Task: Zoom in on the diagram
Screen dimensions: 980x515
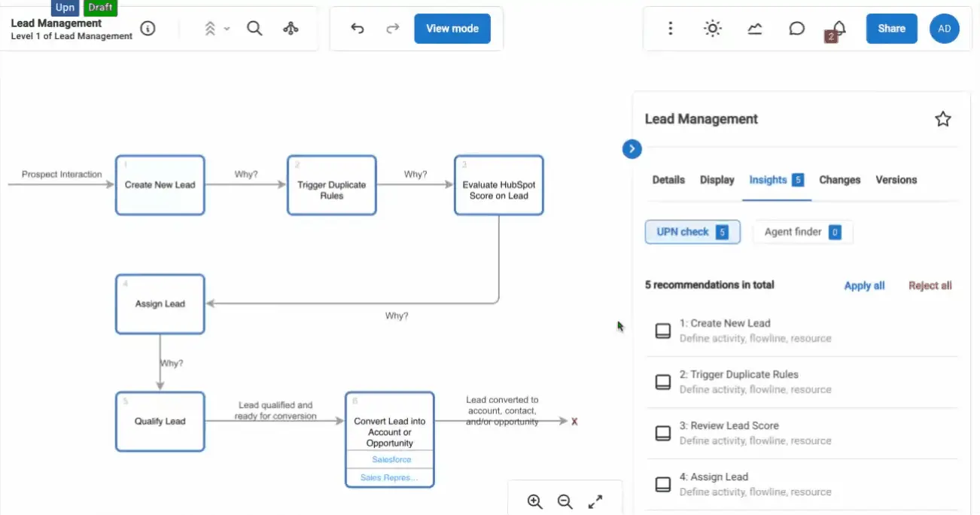Action: coord(534,501)
